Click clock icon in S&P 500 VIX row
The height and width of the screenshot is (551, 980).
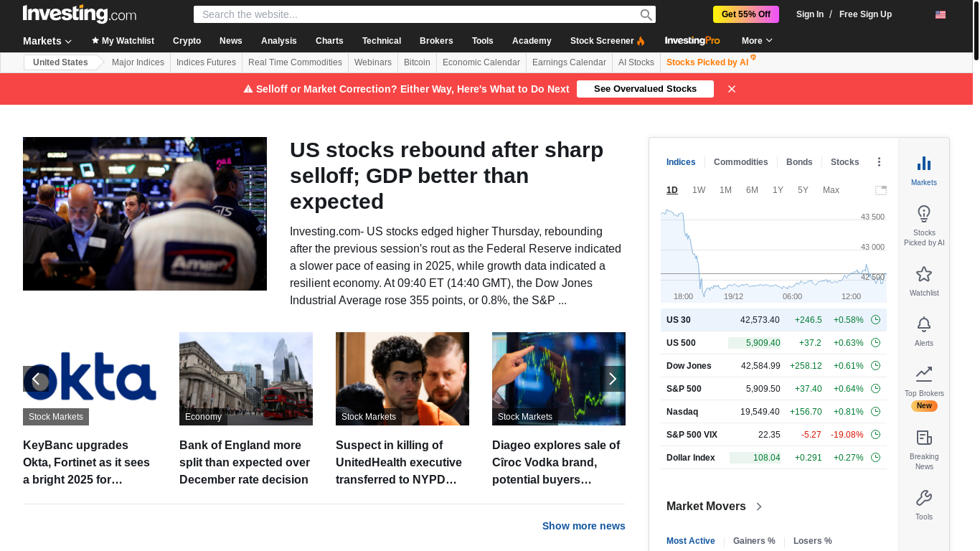pyautogui.click(x=875, y=435)
